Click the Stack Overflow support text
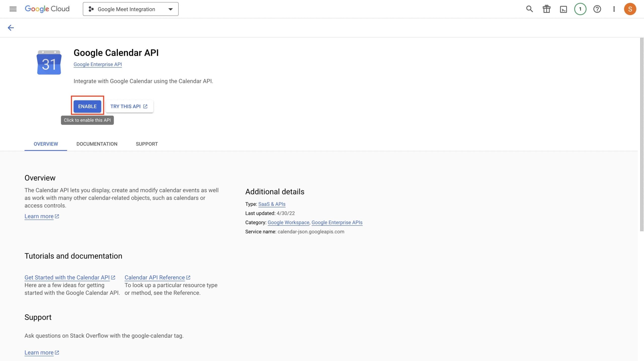Viewport: 644px width, 361px height. (104, 336)
